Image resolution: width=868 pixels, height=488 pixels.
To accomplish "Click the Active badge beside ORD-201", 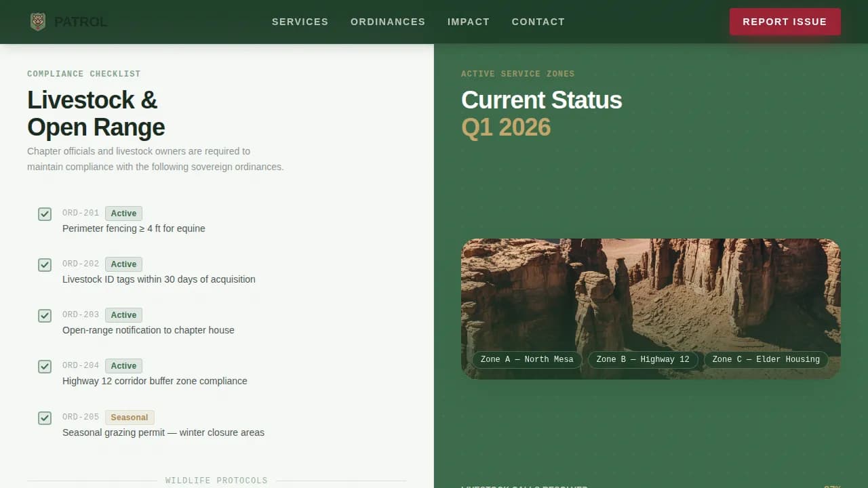I will (x=123, y=213).
